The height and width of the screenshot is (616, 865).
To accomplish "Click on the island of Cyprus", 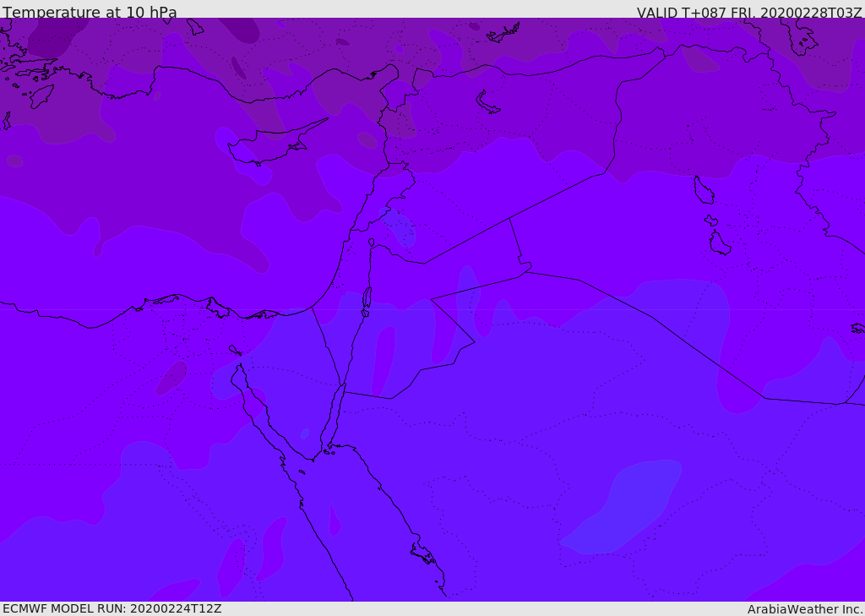I will 270,145.
